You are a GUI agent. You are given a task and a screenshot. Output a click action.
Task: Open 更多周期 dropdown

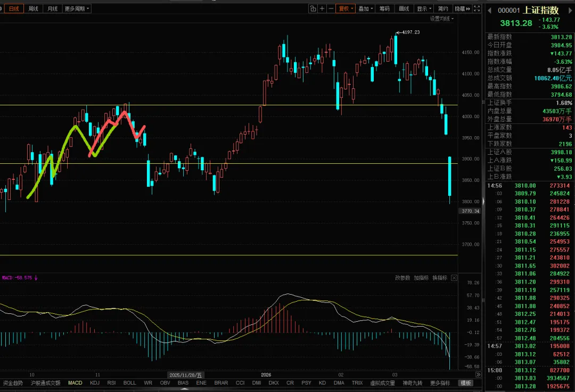coord(77,9)
